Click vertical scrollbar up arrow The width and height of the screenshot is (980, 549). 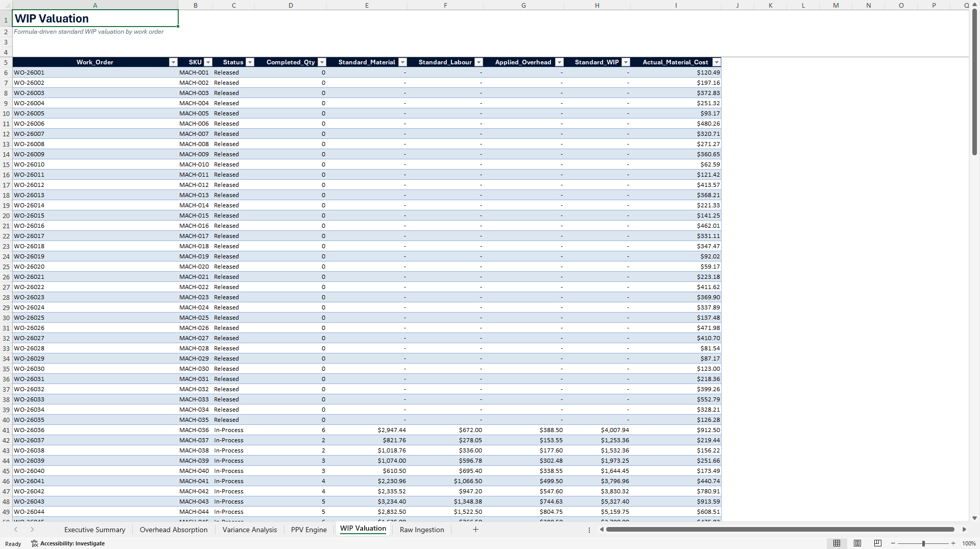point(974,5)
